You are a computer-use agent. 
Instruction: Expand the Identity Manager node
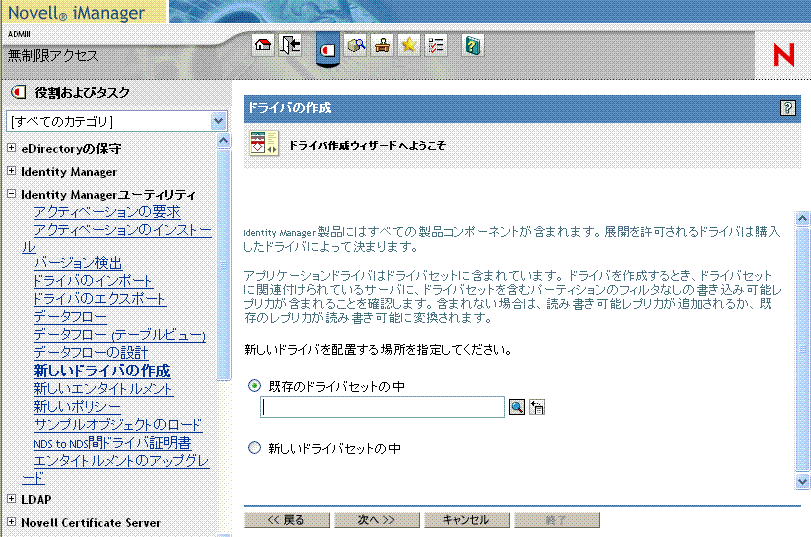11,171
